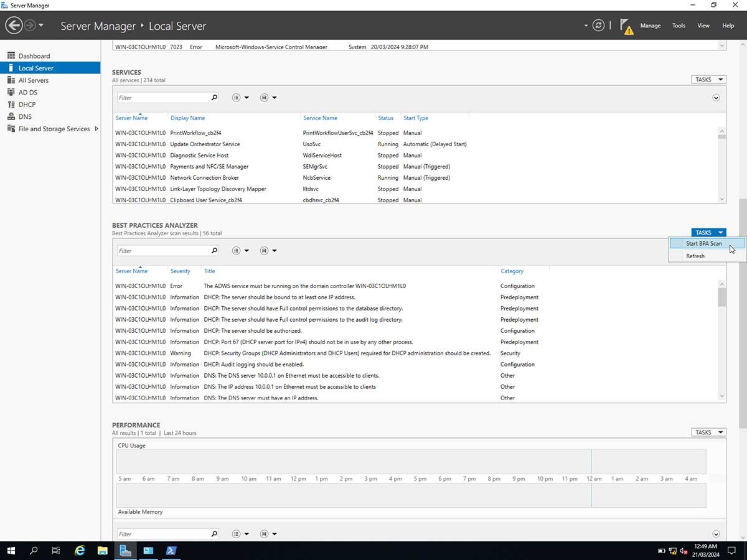Click the Best Practices Analyzer filter box
Image resolution: width=747 pixels, height=560 pixels.
click(x=163, y=251)
